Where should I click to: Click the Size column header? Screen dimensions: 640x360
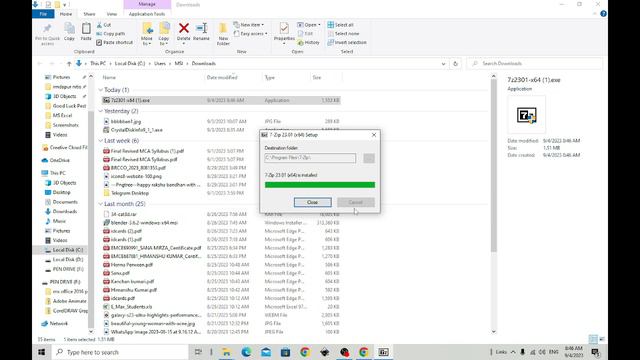point(317,77)
